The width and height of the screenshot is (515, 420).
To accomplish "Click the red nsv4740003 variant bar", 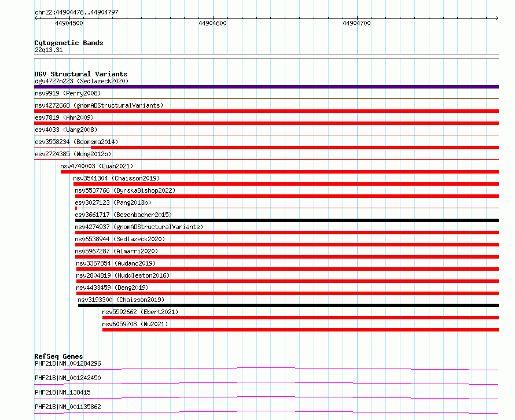I will 280,172.
